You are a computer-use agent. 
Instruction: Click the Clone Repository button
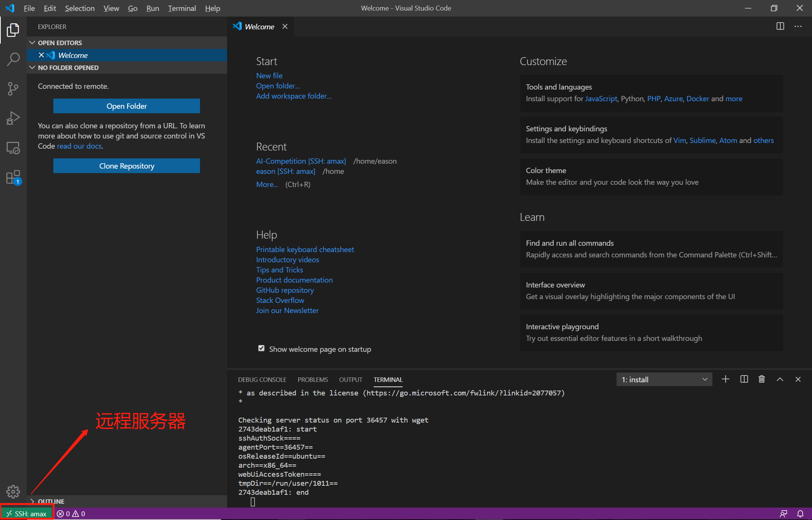click(x=127, y=166)
